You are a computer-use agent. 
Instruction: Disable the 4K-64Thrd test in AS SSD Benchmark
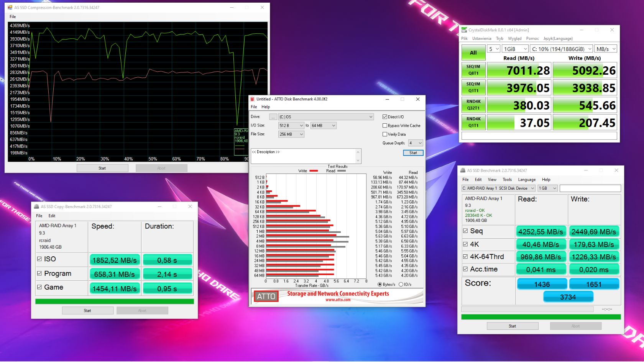(465, 257)
